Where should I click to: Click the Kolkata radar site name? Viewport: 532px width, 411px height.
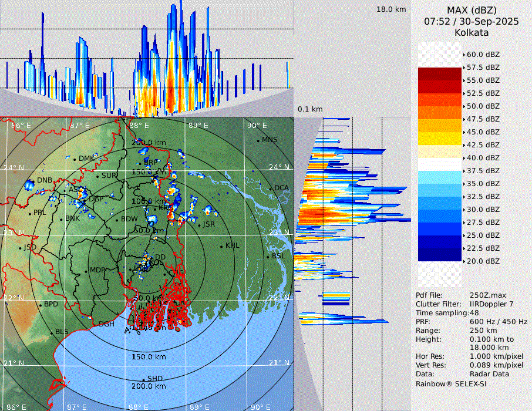[472, 32]
